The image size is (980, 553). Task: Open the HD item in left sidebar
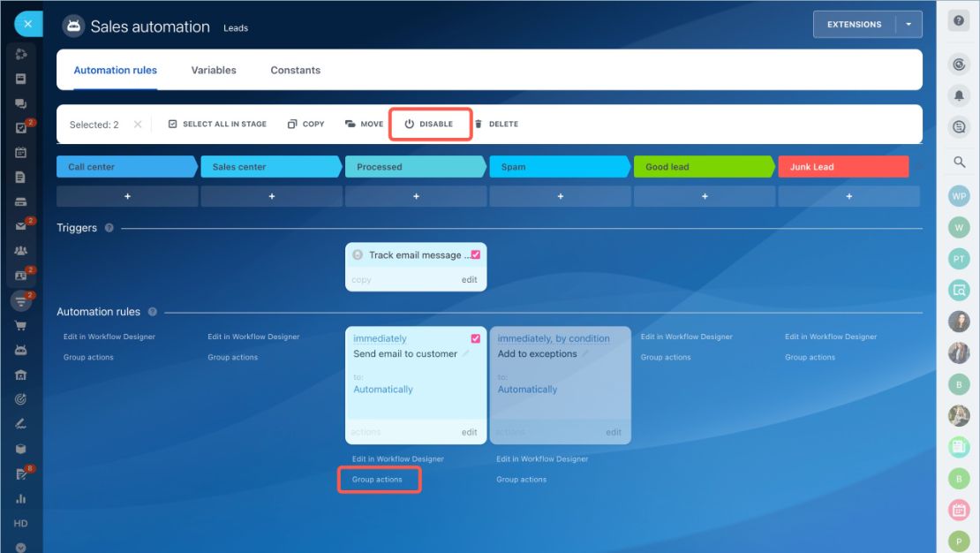pyautogui.click(x=20, y=524)
